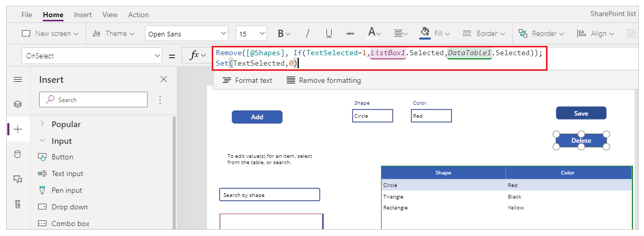Select the Insert plus icon in left rail

click(x=18, y=129)
